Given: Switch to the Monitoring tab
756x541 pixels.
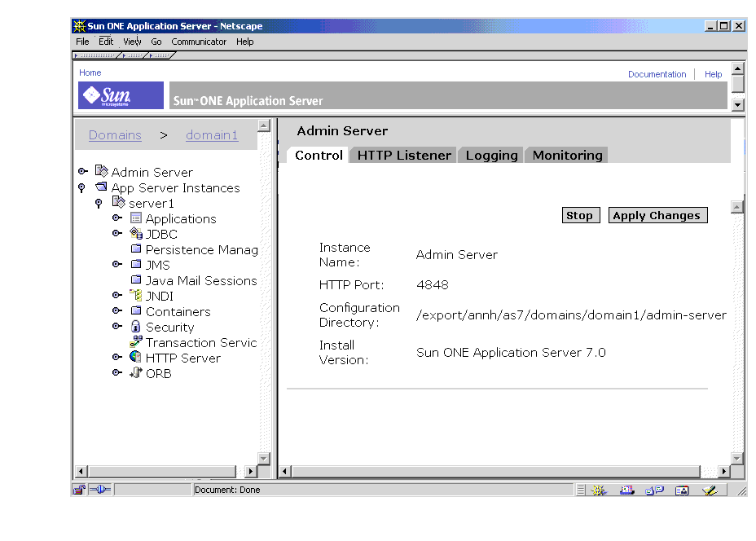Looking at the screenshot, I should 568,156.
